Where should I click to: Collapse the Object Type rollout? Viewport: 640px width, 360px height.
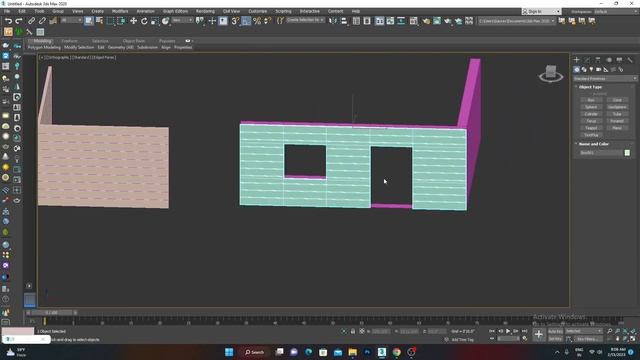tap(590, 87)
